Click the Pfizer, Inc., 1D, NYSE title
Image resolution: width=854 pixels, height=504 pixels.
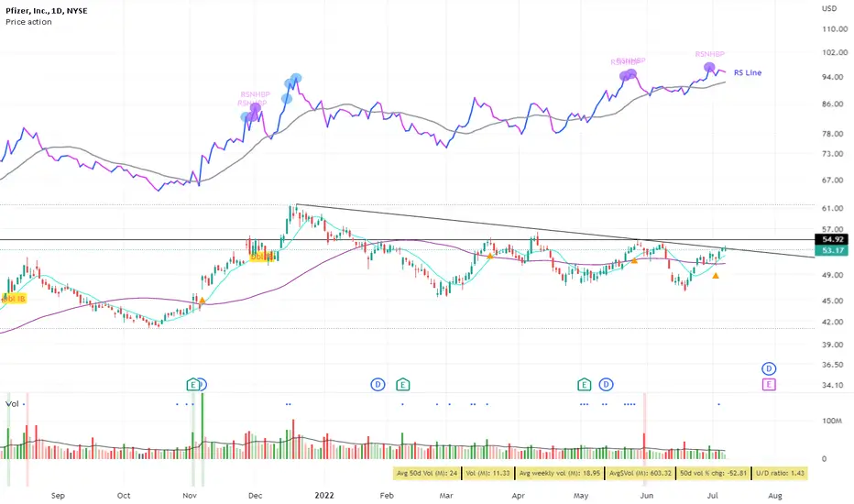[47, 10]
